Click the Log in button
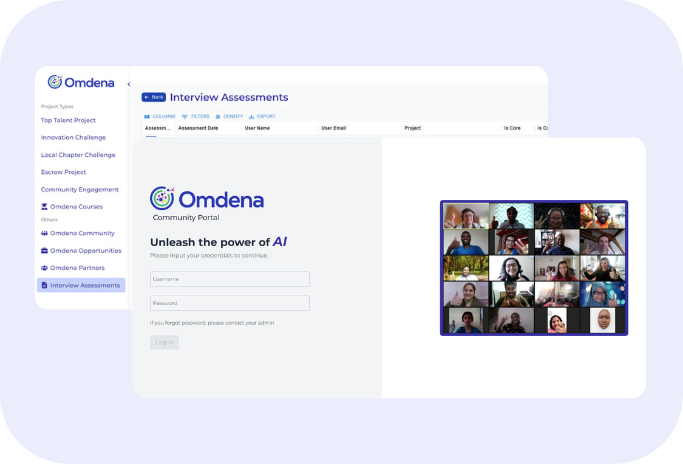 tap(164, 342)
